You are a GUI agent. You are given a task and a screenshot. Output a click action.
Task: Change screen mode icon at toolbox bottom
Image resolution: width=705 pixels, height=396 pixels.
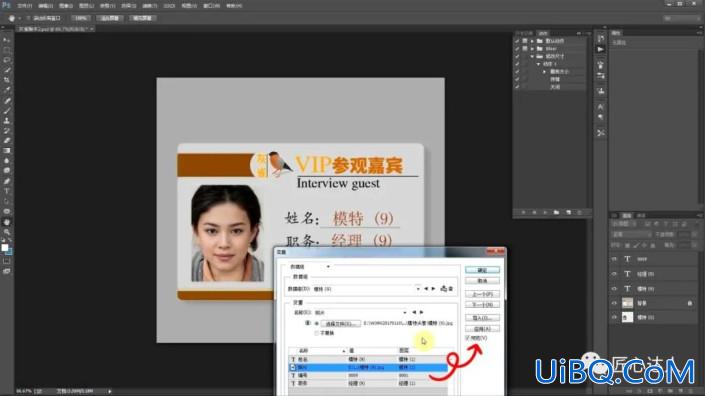(7, 271)
